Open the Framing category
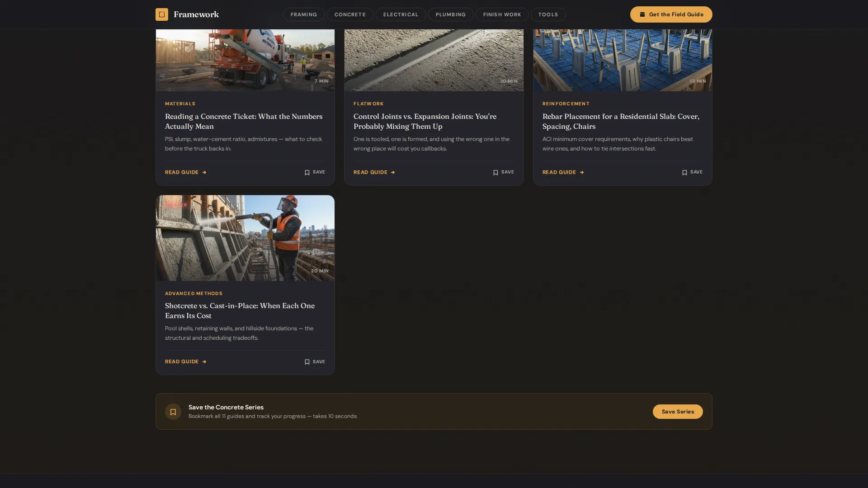 [x=304, y=14]
